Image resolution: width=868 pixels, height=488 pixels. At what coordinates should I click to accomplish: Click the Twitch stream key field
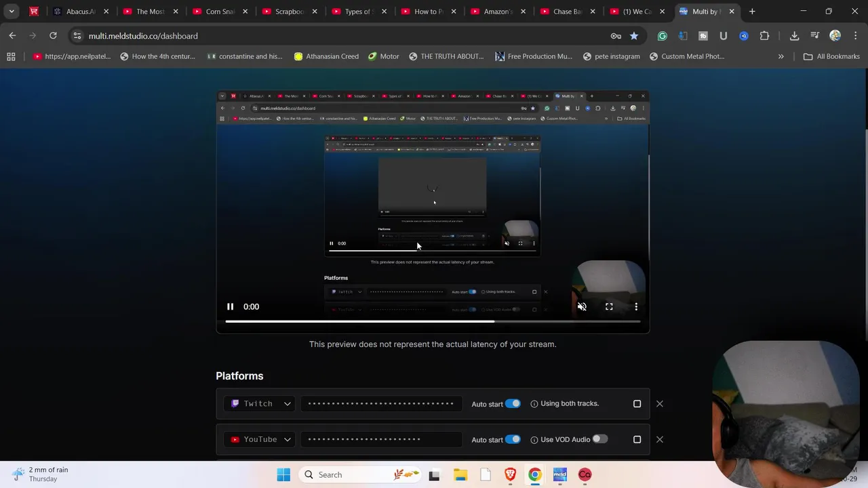(x=381, y=403)
